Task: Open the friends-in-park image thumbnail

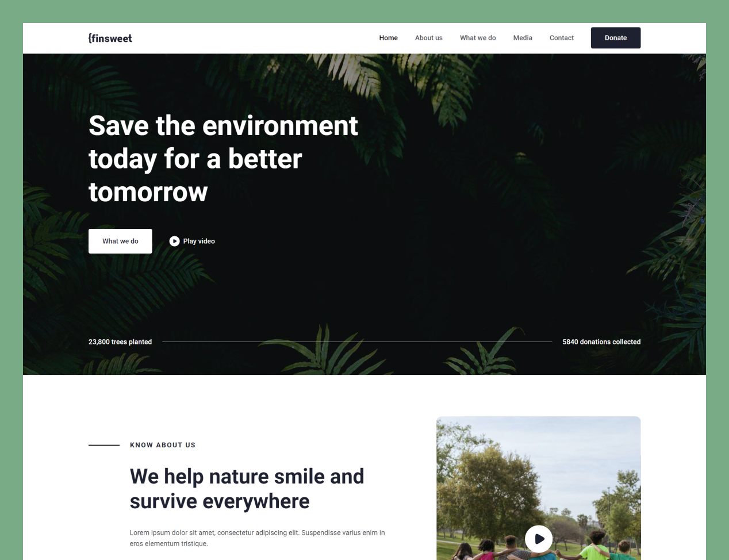Action: [539, 488]
